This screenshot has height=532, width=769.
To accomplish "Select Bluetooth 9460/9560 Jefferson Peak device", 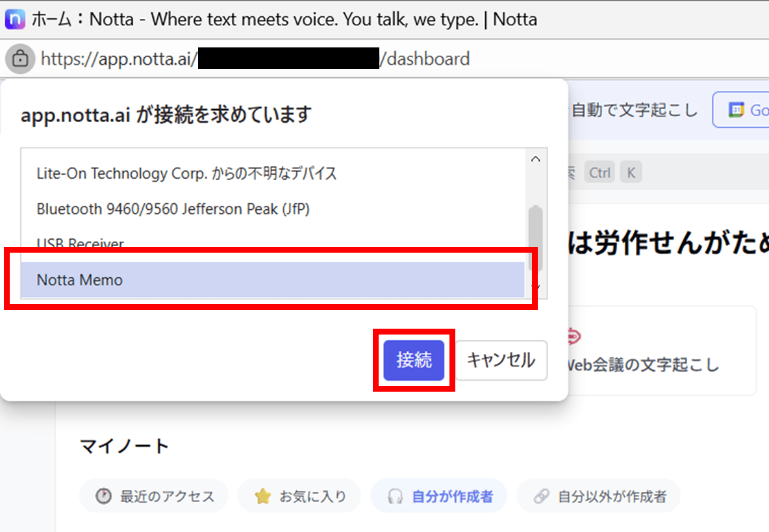I will pos(173,209).
